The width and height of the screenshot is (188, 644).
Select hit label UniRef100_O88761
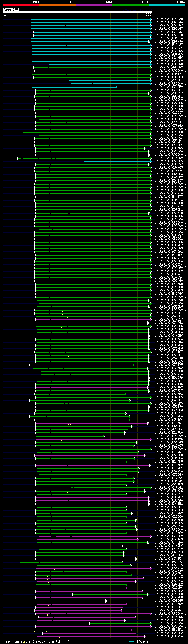click(x=169, y=274)
